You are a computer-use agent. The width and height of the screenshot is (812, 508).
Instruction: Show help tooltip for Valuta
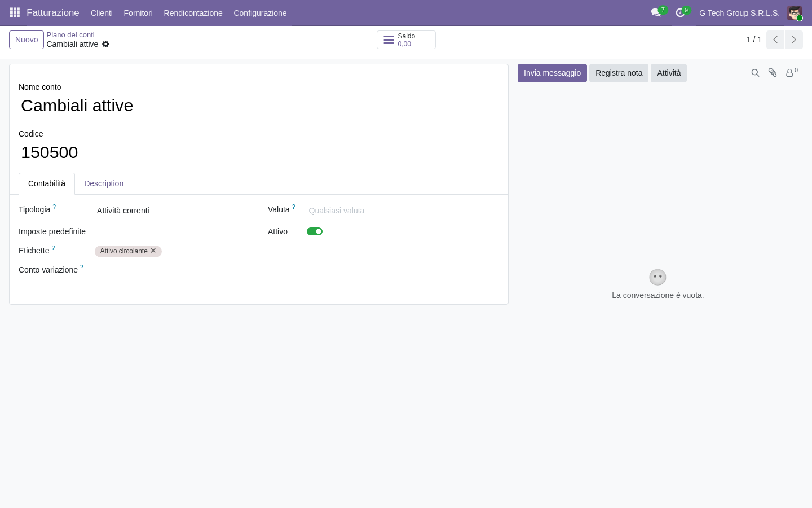[293, 207]
